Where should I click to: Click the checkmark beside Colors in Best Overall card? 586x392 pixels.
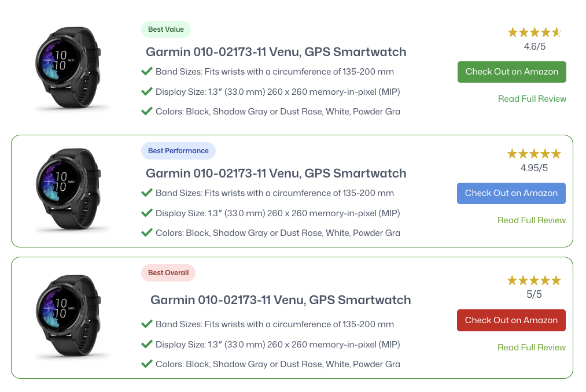147,364
